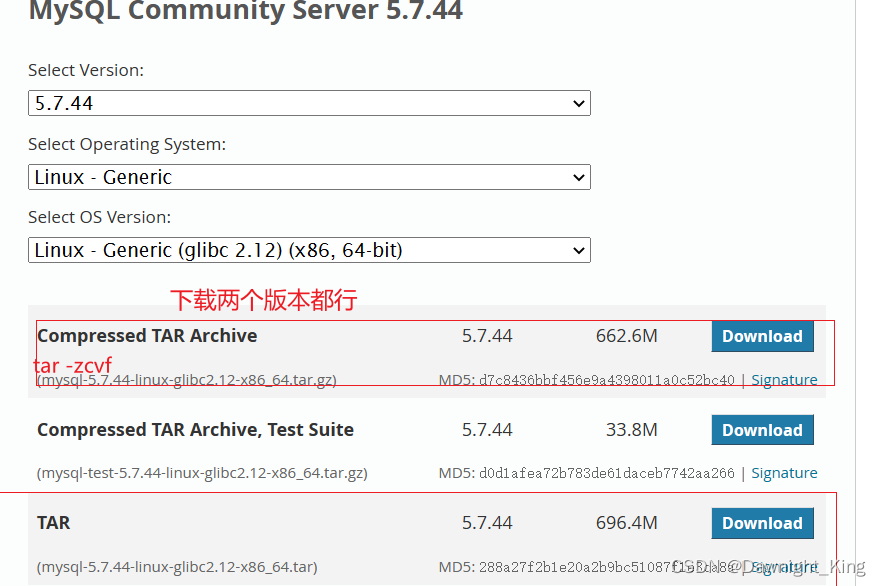Click version 5.7.44 in the TAR row
The width and height of the screenshot is (881, 586).
click(487, 523)
